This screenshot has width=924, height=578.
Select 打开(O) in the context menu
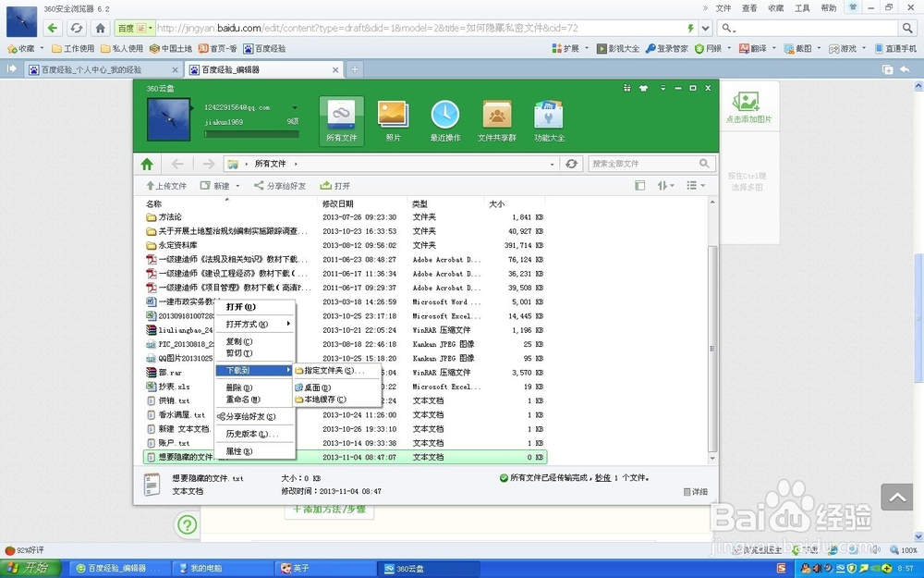[x=255, y=307]
